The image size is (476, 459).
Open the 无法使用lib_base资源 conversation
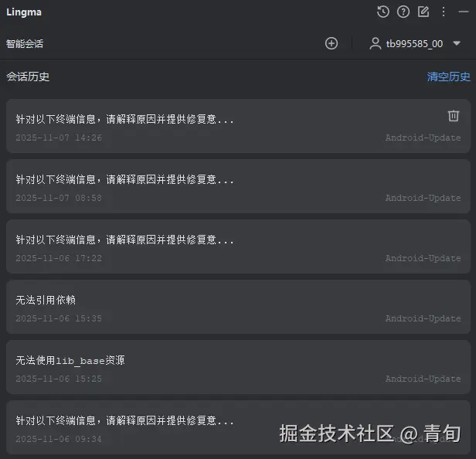[x=238, y=367]
